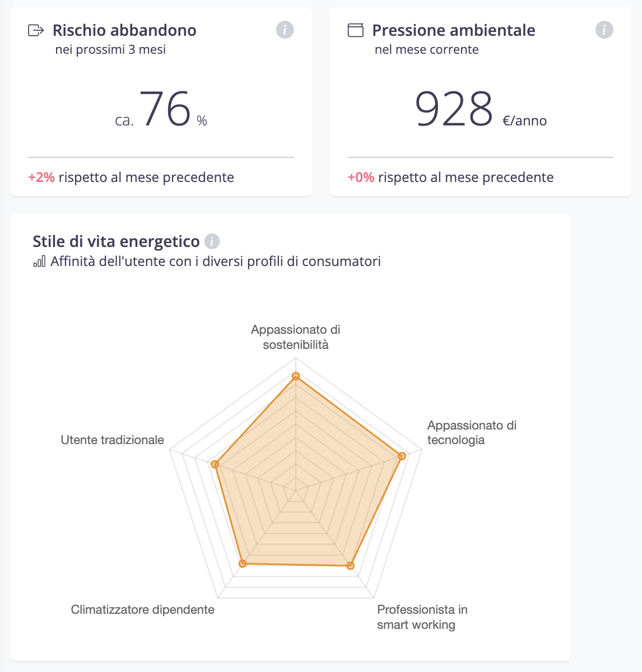Open the Rischio abbandono info tooltip icon
The width and height of the screenshot is (642, 672).
click(x=285, y=30)
